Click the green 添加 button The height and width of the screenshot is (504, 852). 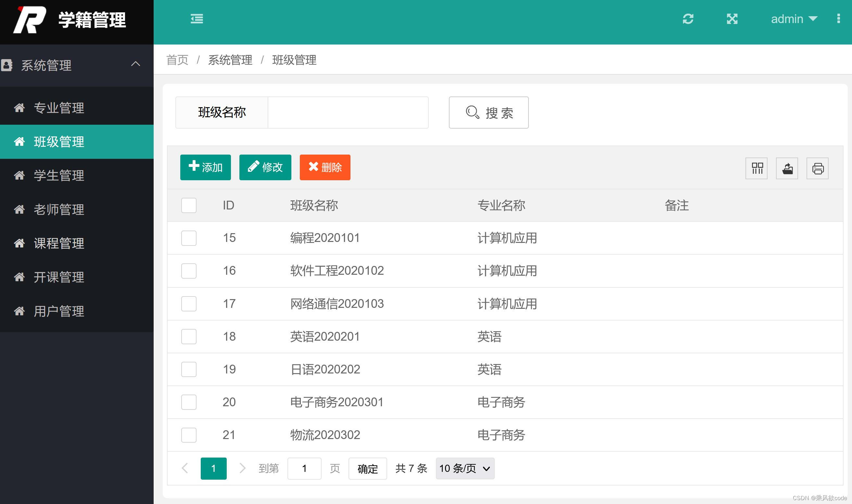tap(206, 167)
